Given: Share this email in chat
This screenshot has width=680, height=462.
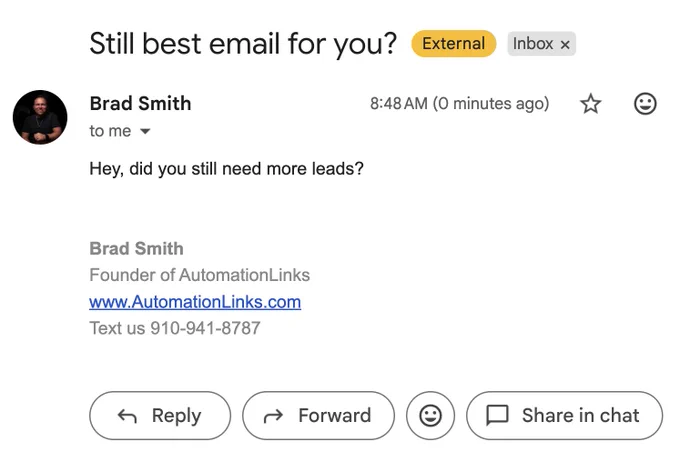Looking at the screenshot, I should (564, 416).
